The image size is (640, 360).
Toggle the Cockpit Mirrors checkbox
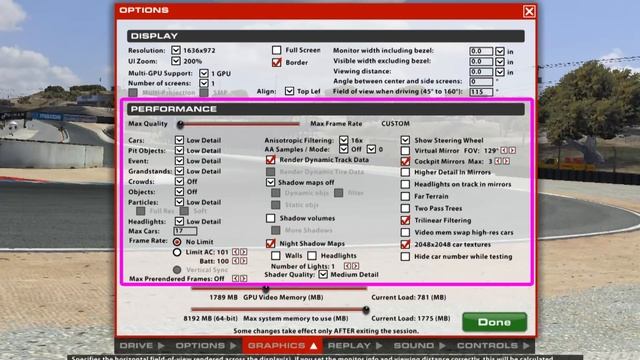(x=405, y=161)
